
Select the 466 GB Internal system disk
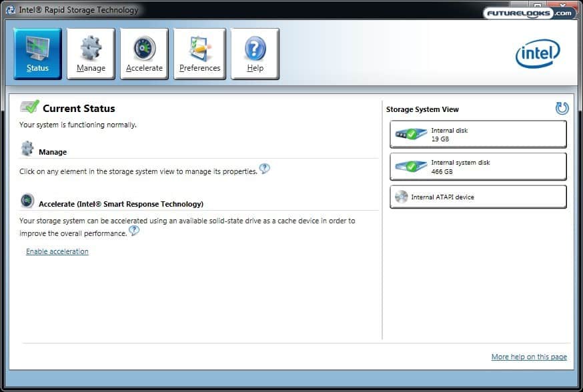coord(478,167)
